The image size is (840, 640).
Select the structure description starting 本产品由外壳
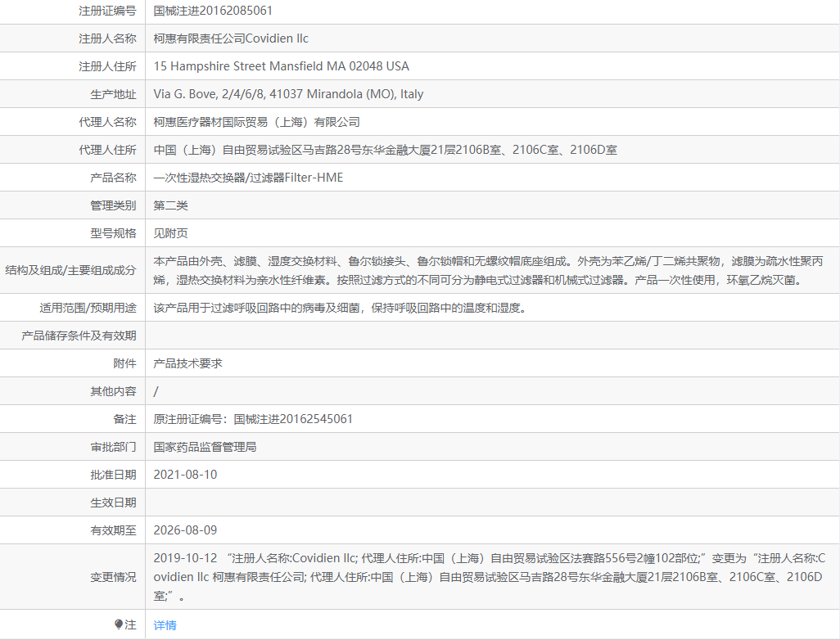click(488, 270)
